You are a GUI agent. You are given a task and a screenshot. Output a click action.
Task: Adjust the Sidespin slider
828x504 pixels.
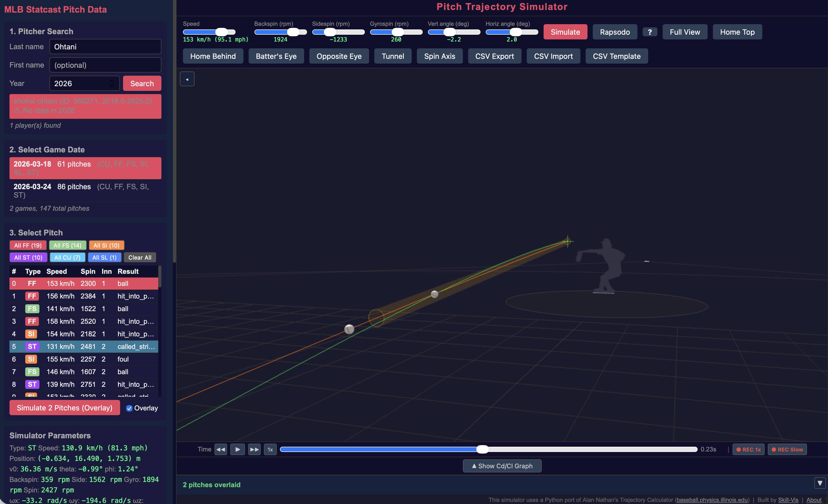[x=338, y=32]
